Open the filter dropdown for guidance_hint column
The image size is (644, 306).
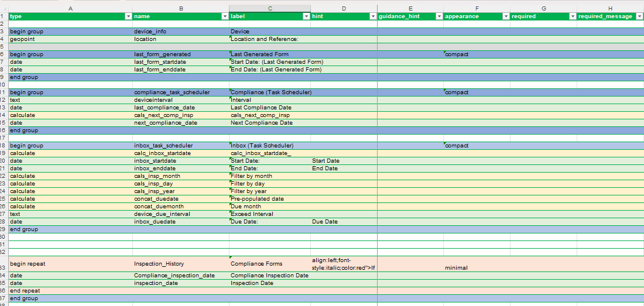click(x=439, y=16)
